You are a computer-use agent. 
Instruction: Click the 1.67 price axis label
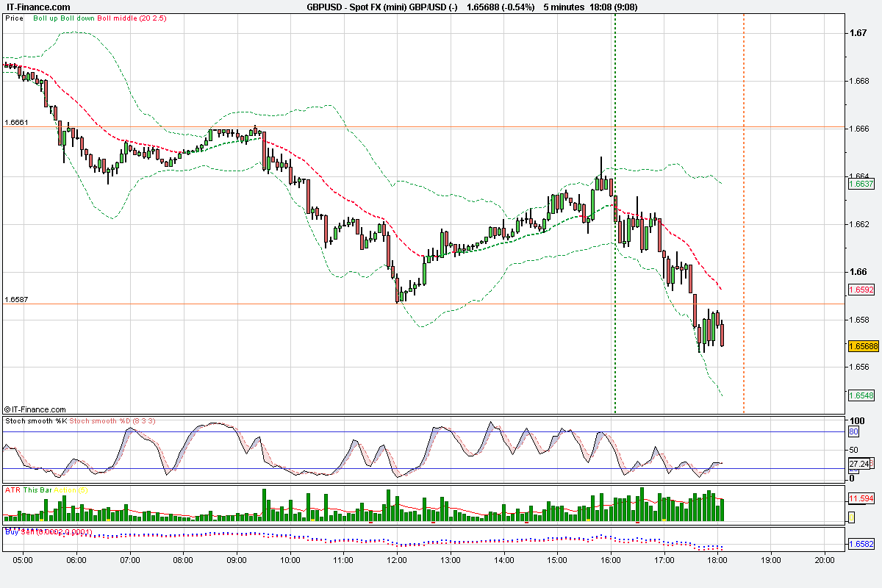pyautogui.click(x=858, y=33)
